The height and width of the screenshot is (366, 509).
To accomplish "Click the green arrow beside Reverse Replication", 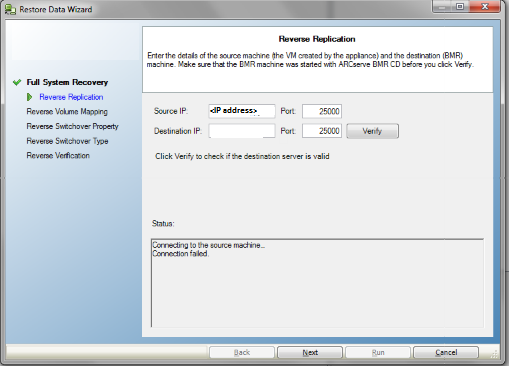I will [30, 97].
